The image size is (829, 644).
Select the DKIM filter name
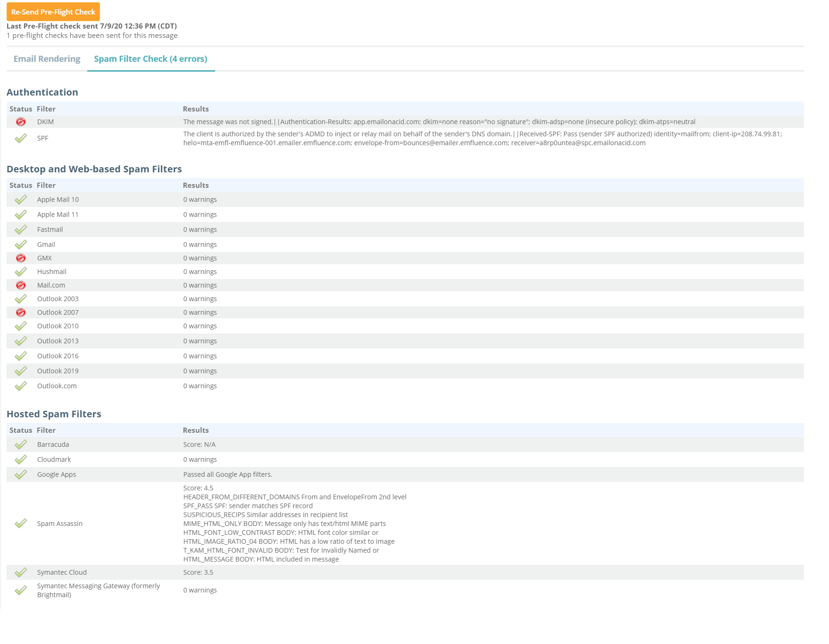click(x=45, y=122)
